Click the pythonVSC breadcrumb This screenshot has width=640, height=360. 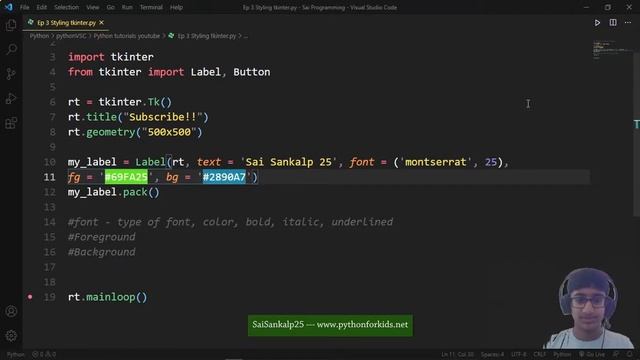click(x=71, y=36)
